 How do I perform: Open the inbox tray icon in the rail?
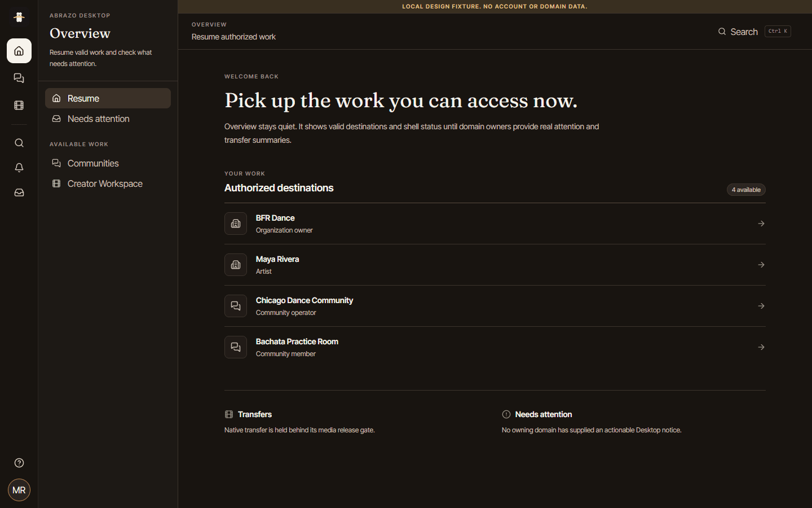19,192
